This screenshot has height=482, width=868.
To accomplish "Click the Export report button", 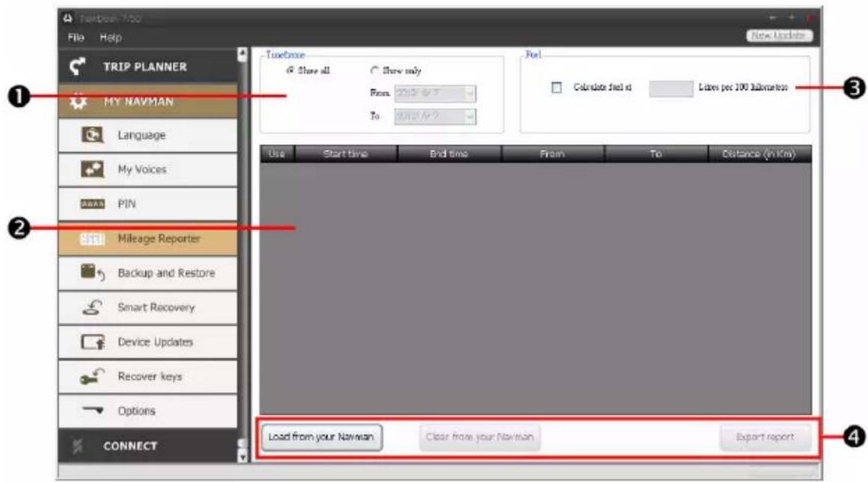I will 765,437.
